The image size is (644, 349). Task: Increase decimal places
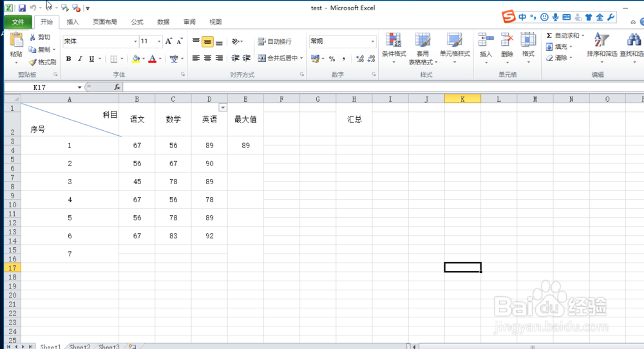click(x=360, y=59)
